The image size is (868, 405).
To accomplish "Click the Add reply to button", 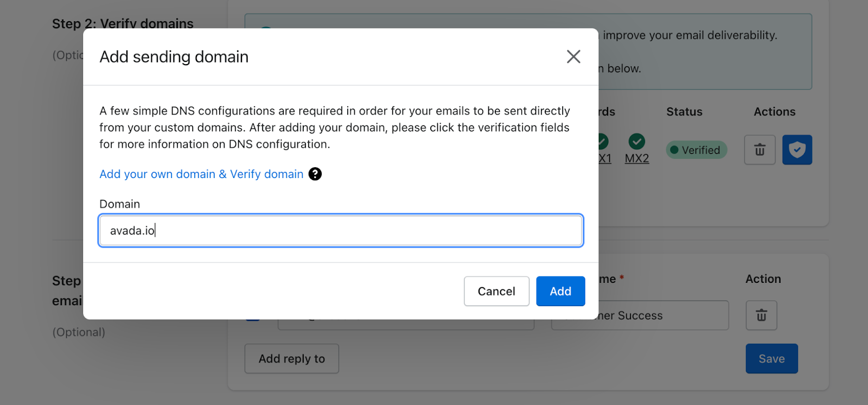I will click(x=292, y=358).
